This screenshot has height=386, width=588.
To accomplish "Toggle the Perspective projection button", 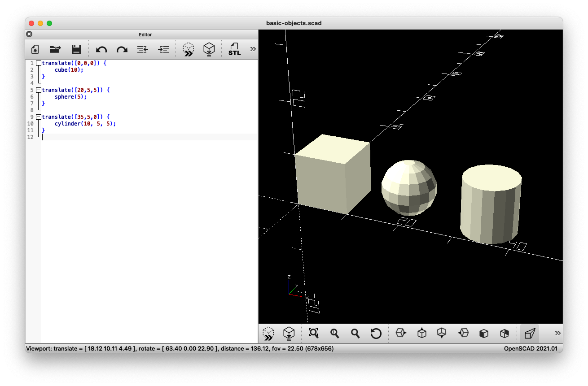I will click(x=530, y=333).
